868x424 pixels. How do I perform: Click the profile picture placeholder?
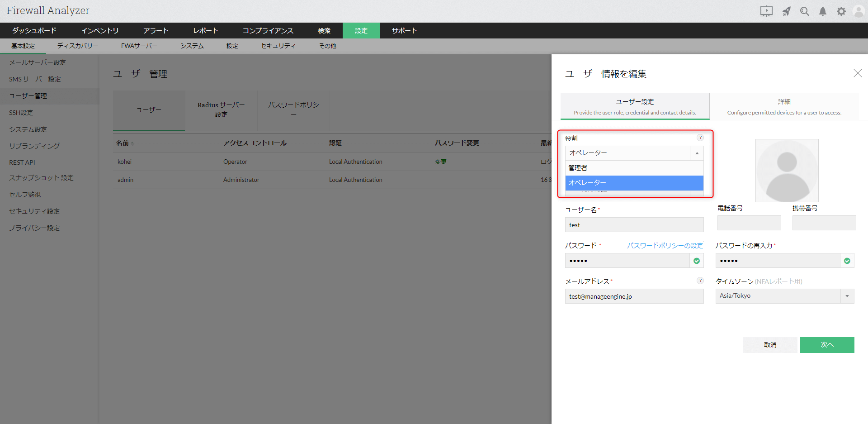click(787, 171)
